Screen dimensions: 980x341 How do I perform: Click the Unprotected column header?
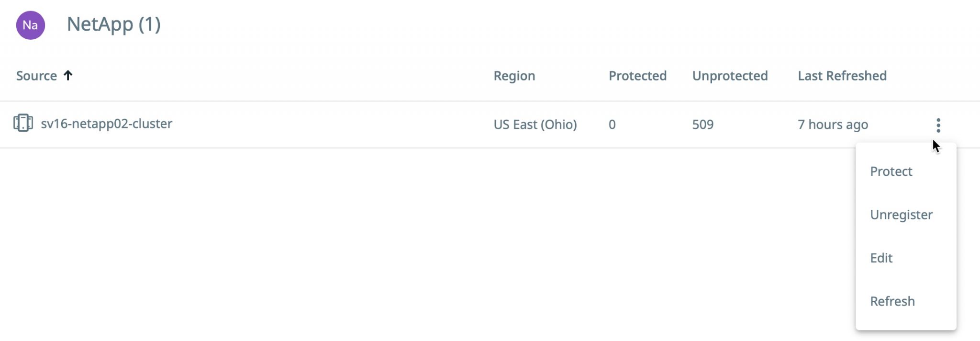click(730, 76)
